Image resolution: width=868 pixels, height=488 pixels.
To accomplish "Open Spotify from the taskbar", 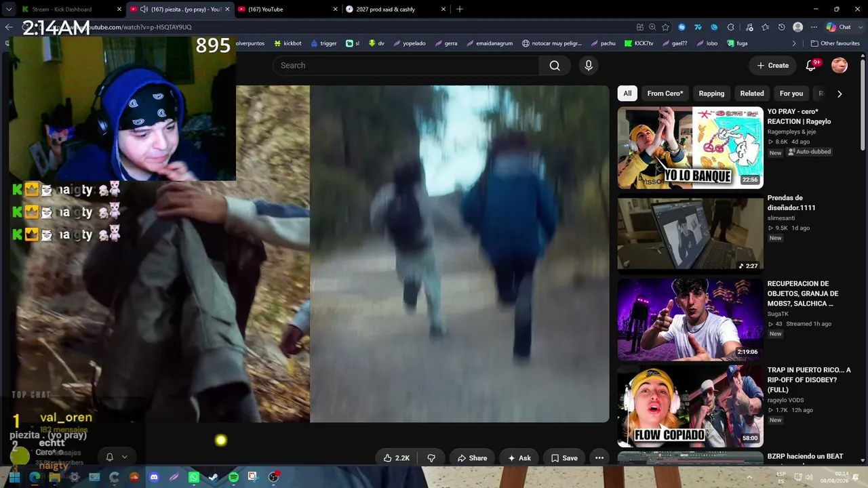I will click(x=233, y=477).
